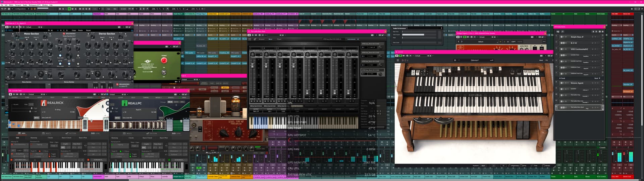Click Copy in the Brainworx EQ toolbar
Screen dimensions: 644x181
click(x=74, y=30)
